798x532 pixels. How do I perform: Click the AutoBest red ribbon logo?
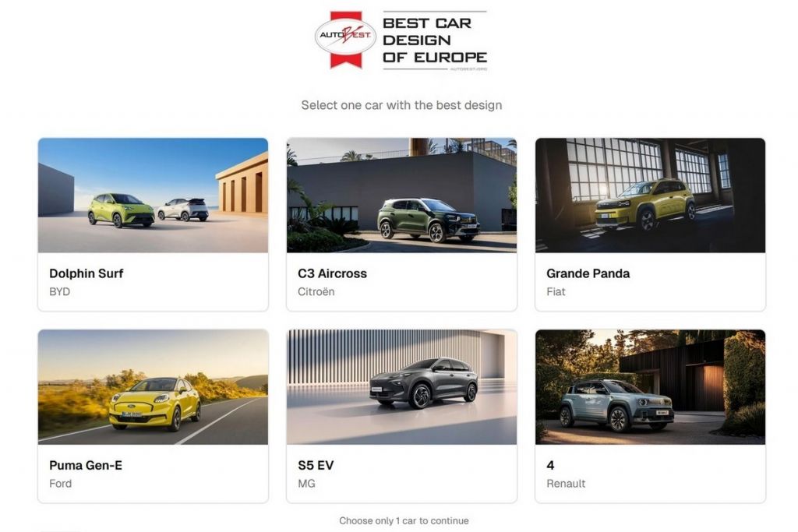point(346,40)
